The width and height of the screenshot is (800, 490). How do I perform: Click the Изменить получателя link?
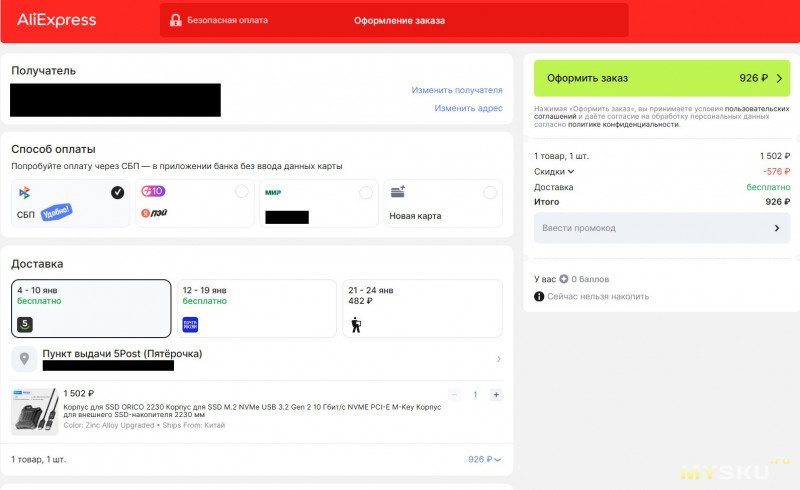[456, 90]
